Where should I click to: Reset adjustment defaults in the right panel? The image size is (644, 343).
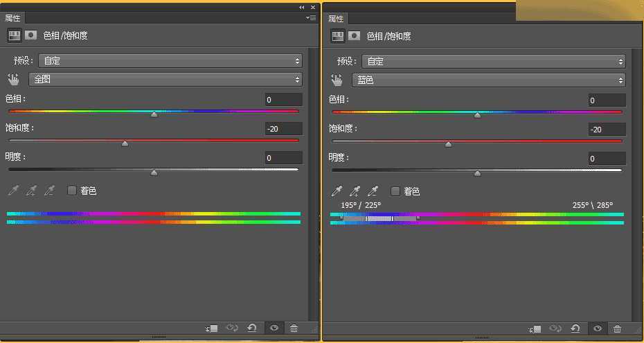[575, 328]
